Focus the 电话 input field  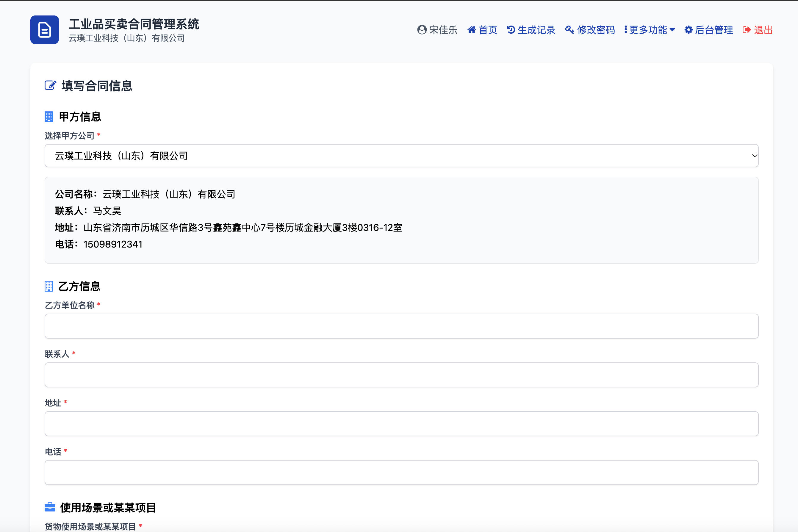tap(401, 472)
